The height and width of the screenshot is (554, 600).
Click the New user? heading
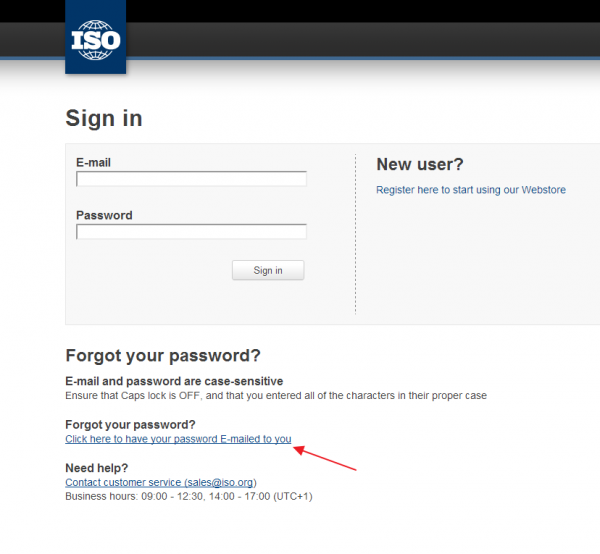(420, 164)
